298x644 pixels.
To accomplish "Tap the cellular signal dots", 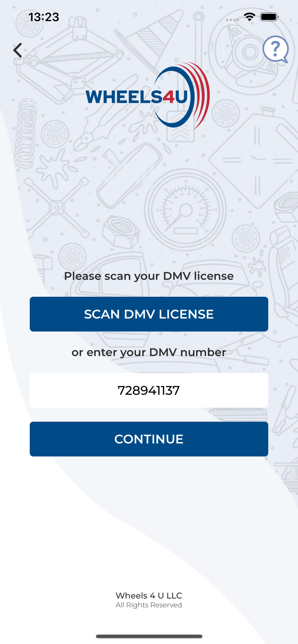I will [232, 20].
